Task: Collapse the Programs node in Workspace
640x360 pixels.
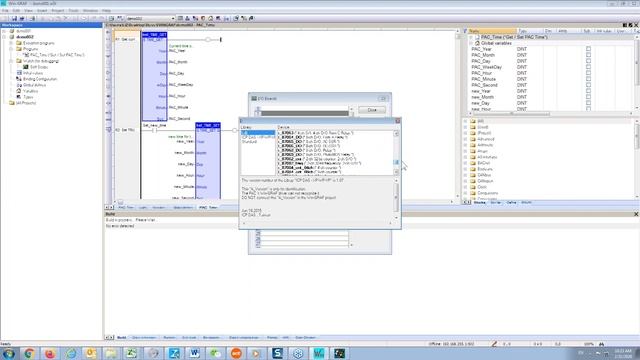Action: 11,49
